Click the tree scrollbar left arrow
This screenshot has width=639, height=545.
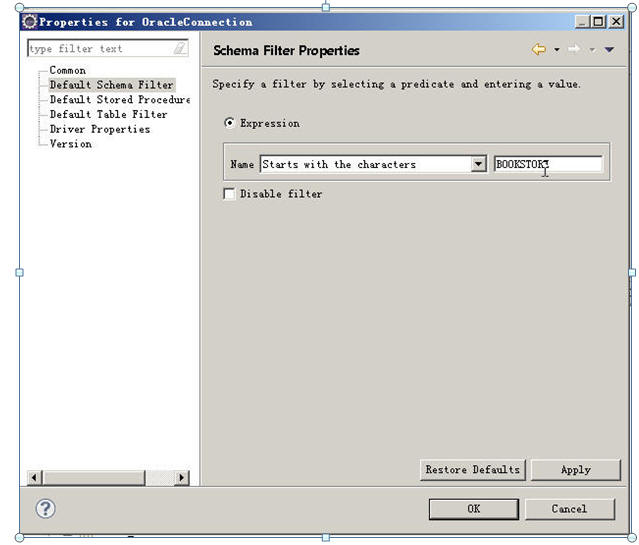tap(35, 477)
